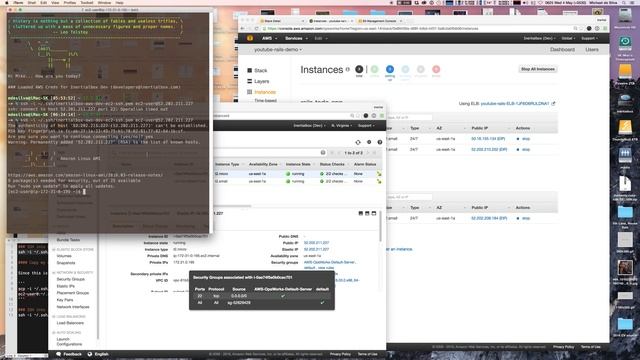
Task: Expand the youtube-rails-demo stack selector
Action: pos(278,49)
